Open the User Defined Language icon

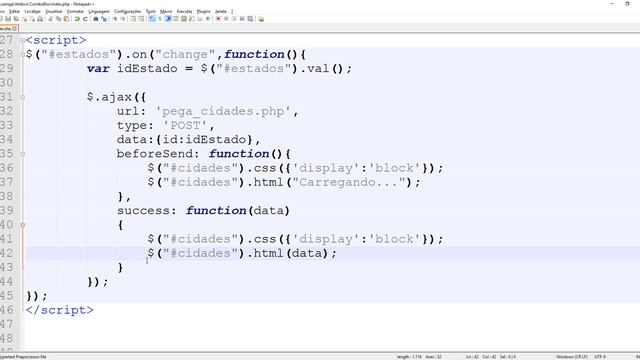176,19
